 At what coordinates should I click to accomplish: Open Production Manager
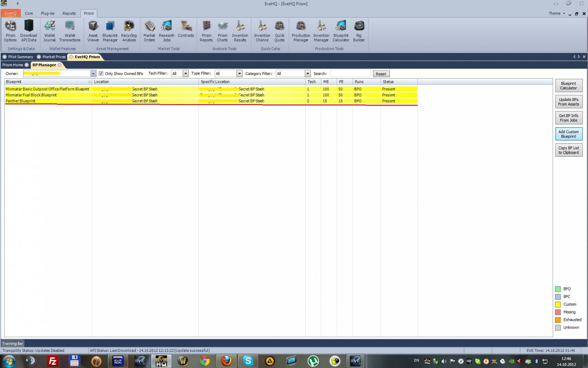point(301,31)
